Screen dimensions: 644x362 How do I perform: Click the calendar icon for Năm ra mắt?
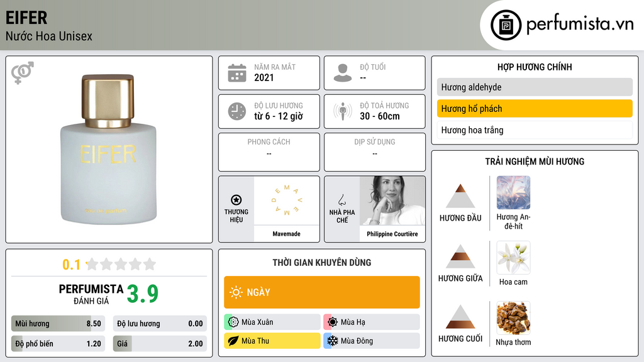coord(237,73)
